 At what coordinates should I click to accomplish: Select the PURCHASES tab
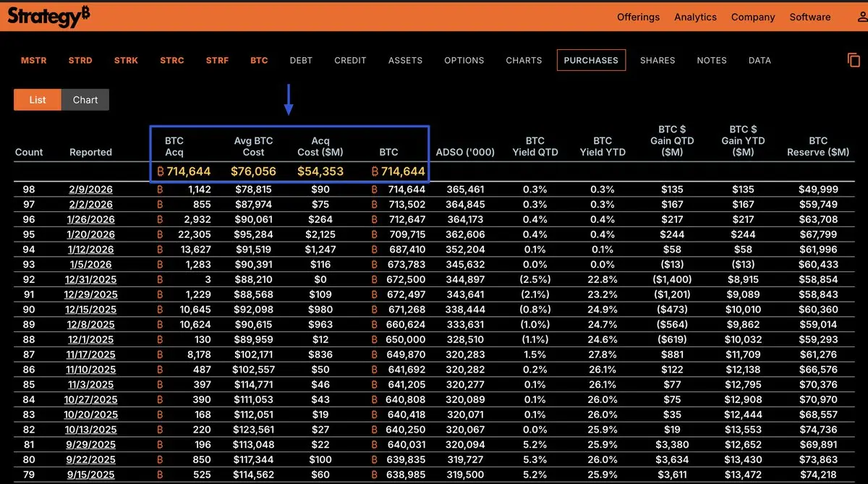tap(591, 61)
